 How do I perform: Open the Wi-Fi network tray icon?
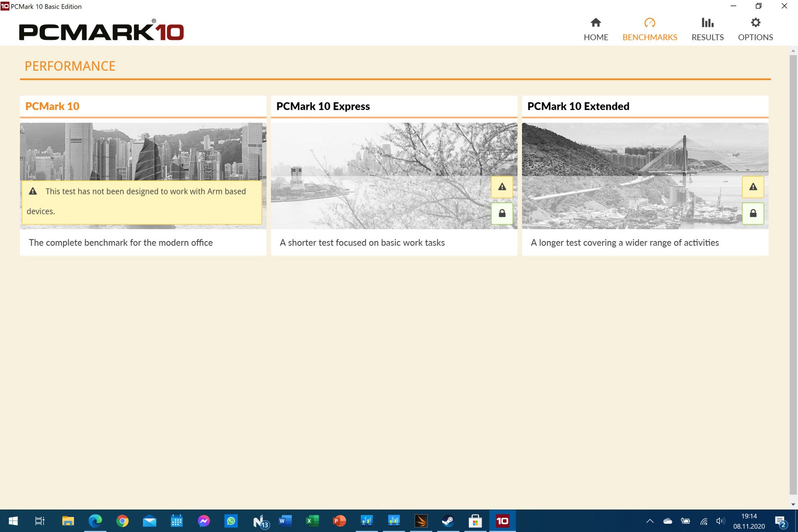(704, 521)
